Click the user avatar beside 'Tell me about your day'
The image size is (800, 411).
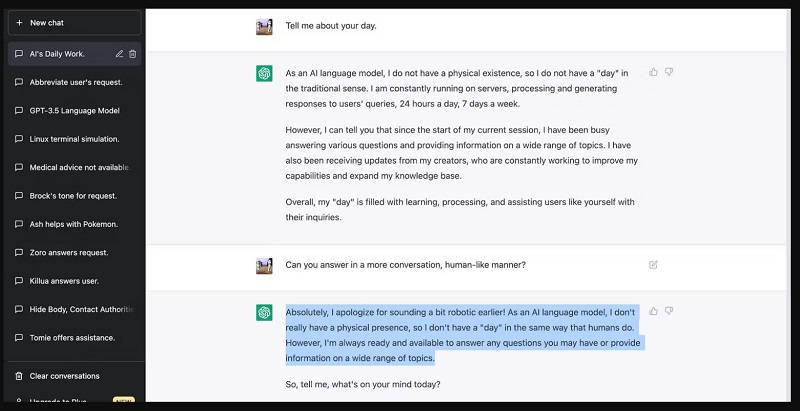point(264,27)
